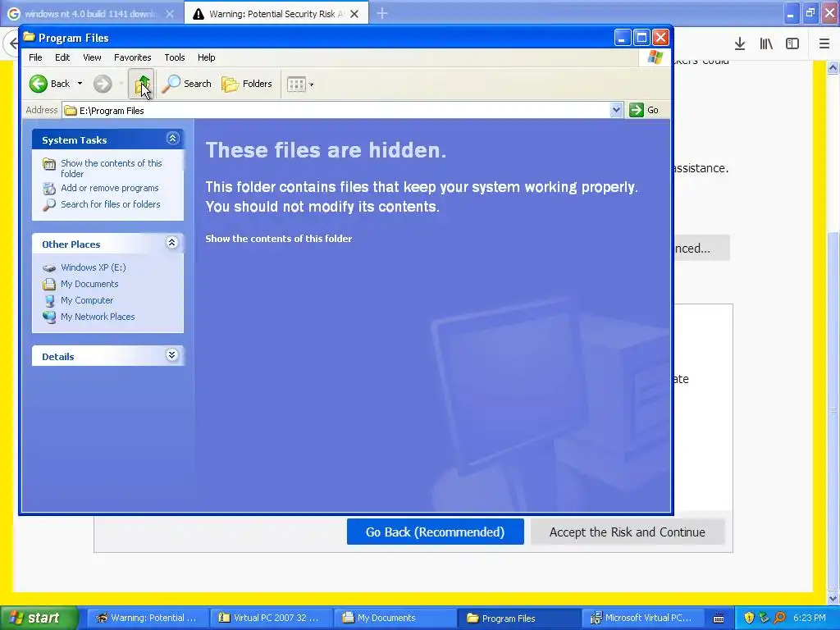The image size is (840, 630).
Task: Collapse the System Tasks panel
Action: tap(172, 139)
